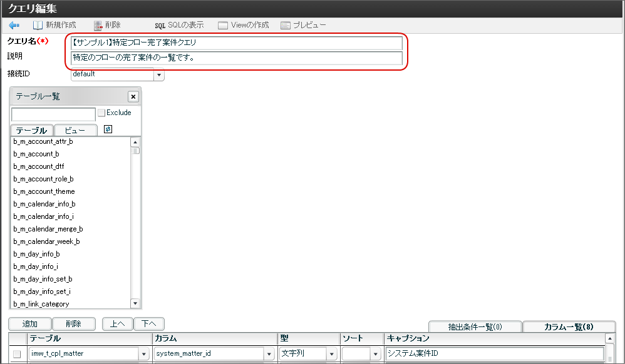Enable the Exclude checkbox
This screenshot has width=625, height=364.
tap(101, 113)
